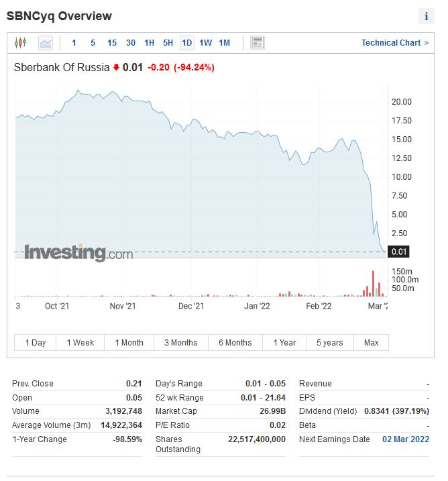This screenshot has width=448, height=481.
Task: Select the 1-minute interval
Action: tap(74, 43)
